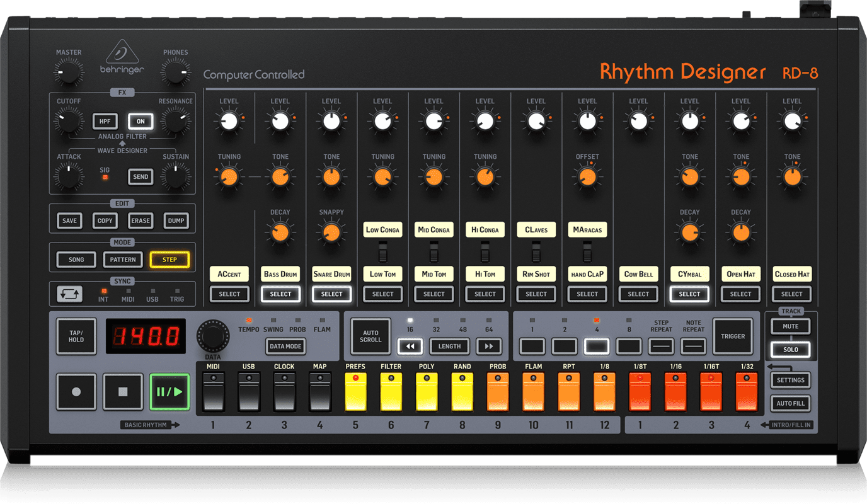Click the wave designer SUSTAIN knob
Viewport: 867px width, 504px height.
pos(176,177)
